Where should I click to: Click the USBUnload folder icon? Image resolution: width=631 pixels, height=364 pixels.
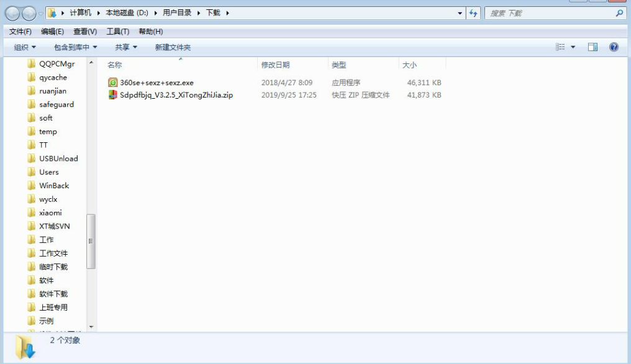pos(32,158)
